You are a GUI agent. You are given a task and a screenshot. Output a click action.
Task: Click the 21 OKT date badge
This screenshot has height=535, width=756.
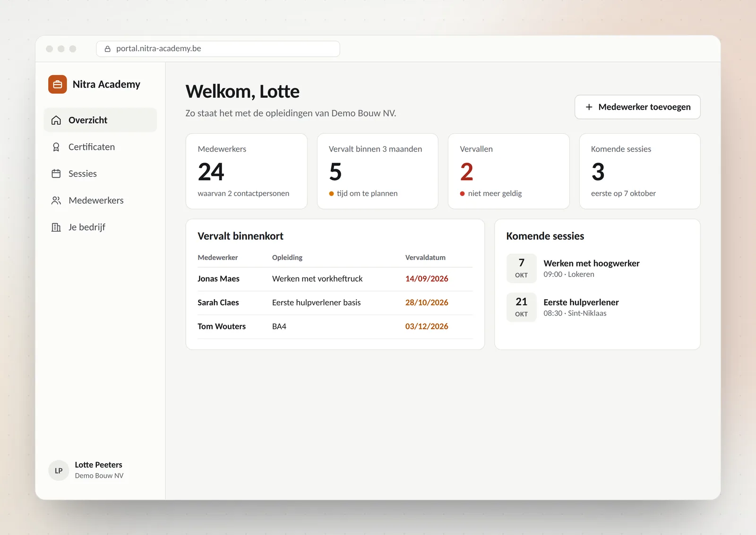click(x=522, y=307)
